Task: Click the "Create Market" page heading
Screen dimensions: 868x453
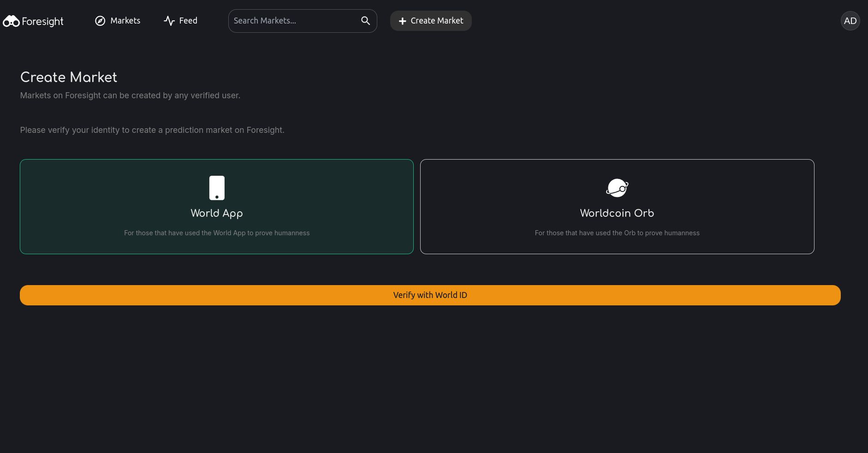Action: [69, 77]
